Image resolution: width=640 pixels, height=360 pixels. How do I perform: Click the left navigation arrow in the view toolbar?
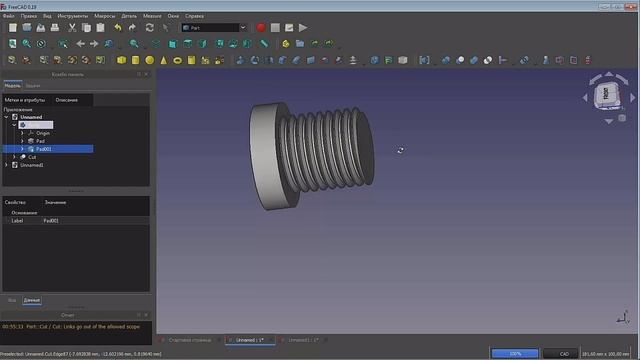coord(80,44)
